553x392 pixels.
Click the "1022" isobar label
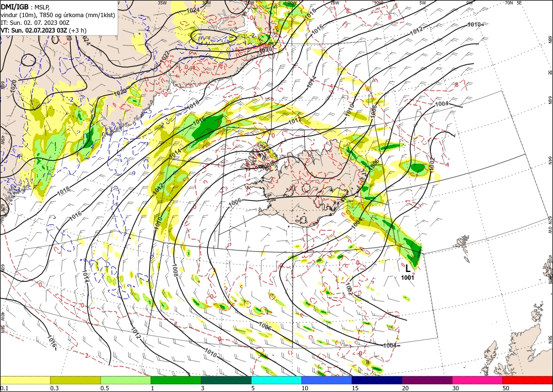[165, 58]
